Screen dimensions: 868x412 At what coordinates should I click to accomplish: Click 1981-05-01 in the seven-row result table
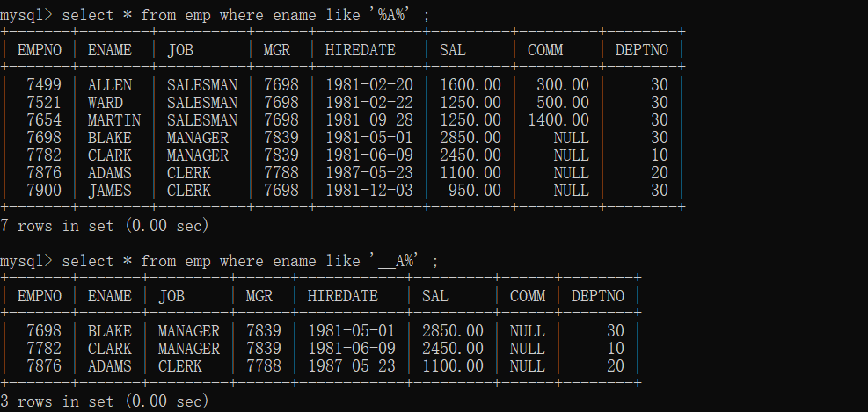(x=369, y=138)
